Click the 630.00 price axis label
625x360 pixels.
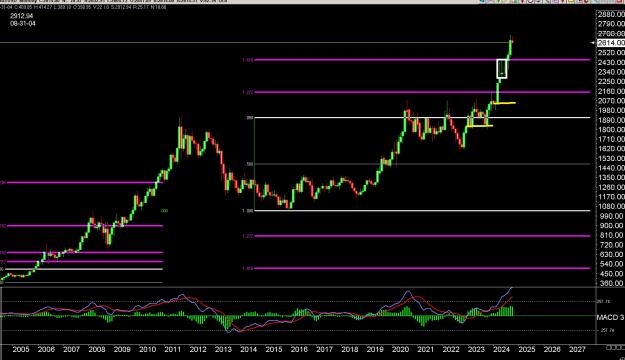pos(613,254)
